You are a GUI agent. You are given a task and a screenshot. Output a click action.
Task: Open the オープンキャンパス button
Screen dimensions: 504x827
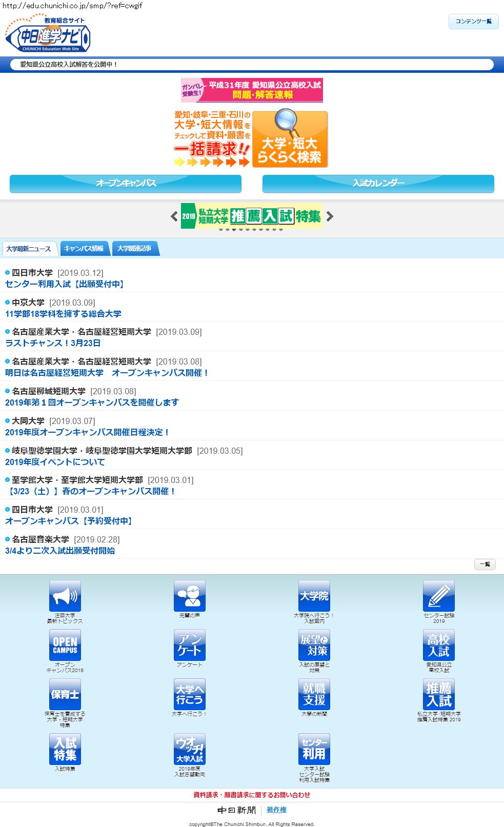[x=126, y=184]
